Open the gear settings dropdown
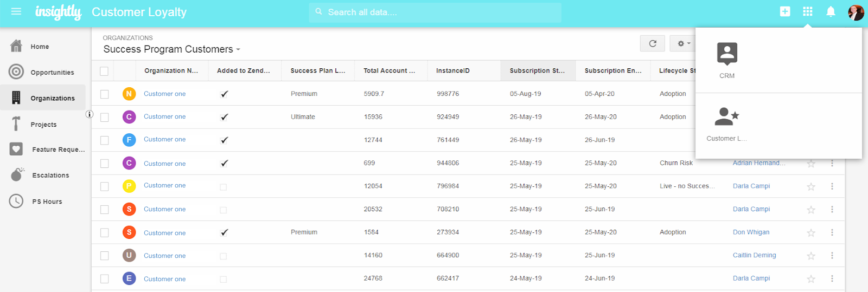The height and width of the screenshot is (292, 868). (683, 43)
